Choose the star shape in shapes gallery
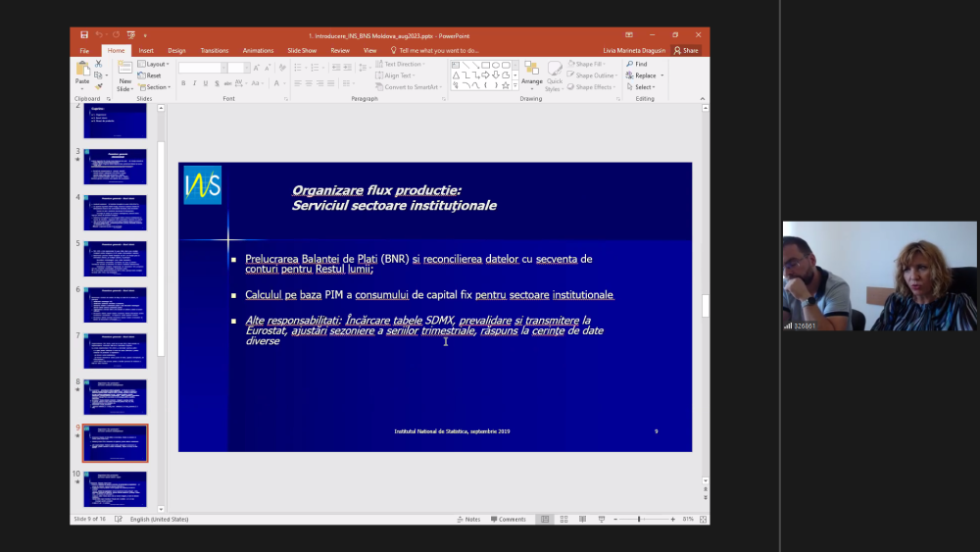The height and width of the screenshot is (552, 980). (505, 85)
